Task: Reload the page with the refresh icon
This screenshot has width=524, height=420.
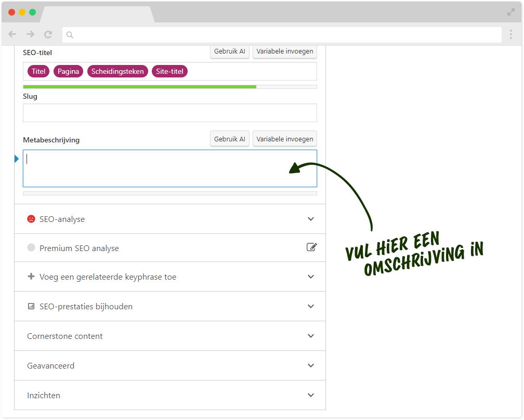Action: pos(48,34)
